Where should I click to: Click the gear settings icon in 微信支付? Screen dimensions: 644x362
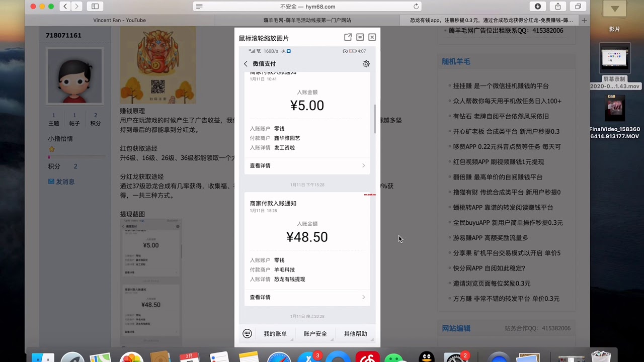366,64
